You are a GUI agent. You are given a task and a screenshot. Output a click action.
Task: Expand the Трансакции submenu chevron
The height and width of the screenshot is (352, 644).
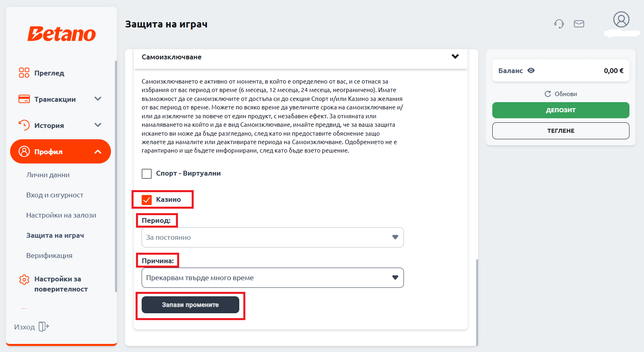98,98
